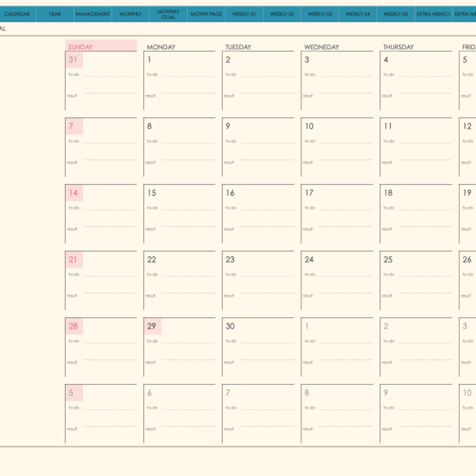Open the EXTRA MEMO1 tab
Image resolution: width=476 pixels, height=476 pixels.
coord(434,14)
